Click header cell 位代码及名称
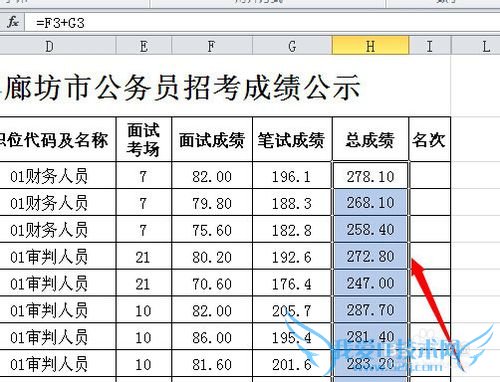Screen dimensions: 500x382 click(58, 139)
